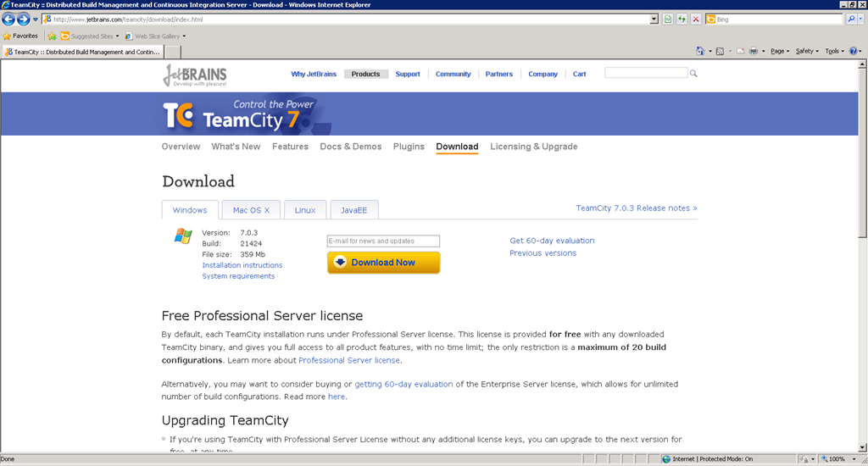Image resolution: width=868 pixels, height=466 pixels.
Task: Select the Windows download tab
Action: click(x=190, y=210)
